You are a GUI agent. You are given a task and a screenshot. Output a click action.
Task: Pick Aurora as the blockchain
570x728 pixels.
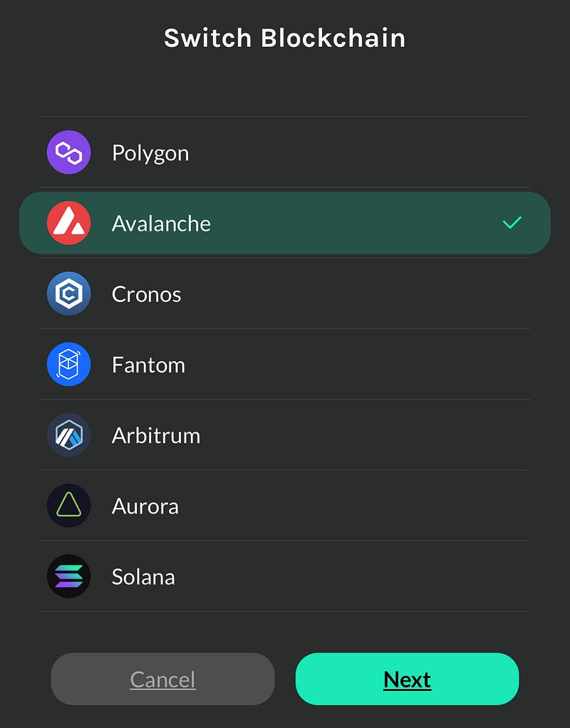(285, 506)
